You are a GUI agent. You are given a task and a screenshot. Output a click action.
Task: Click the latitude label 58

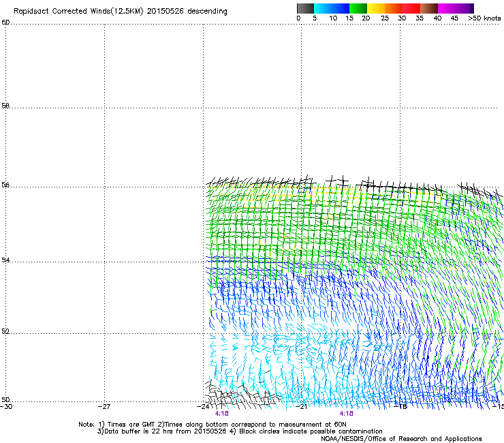point(5,106)
